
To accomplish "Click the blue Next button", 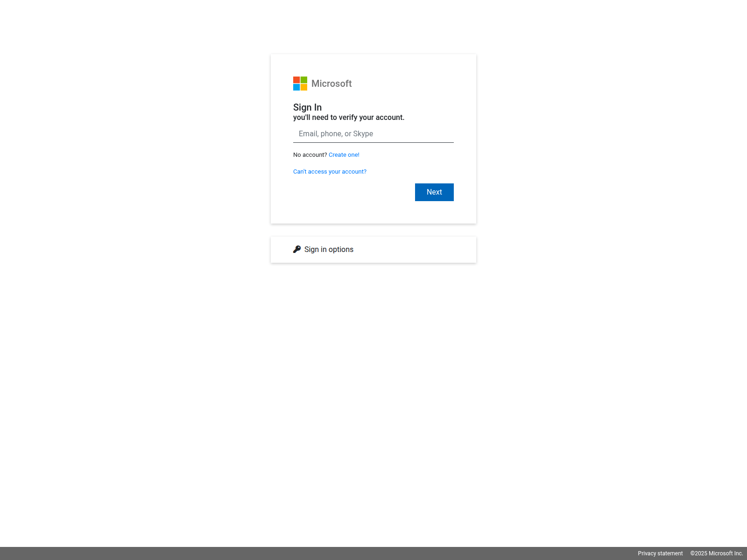I will (434, 192).
